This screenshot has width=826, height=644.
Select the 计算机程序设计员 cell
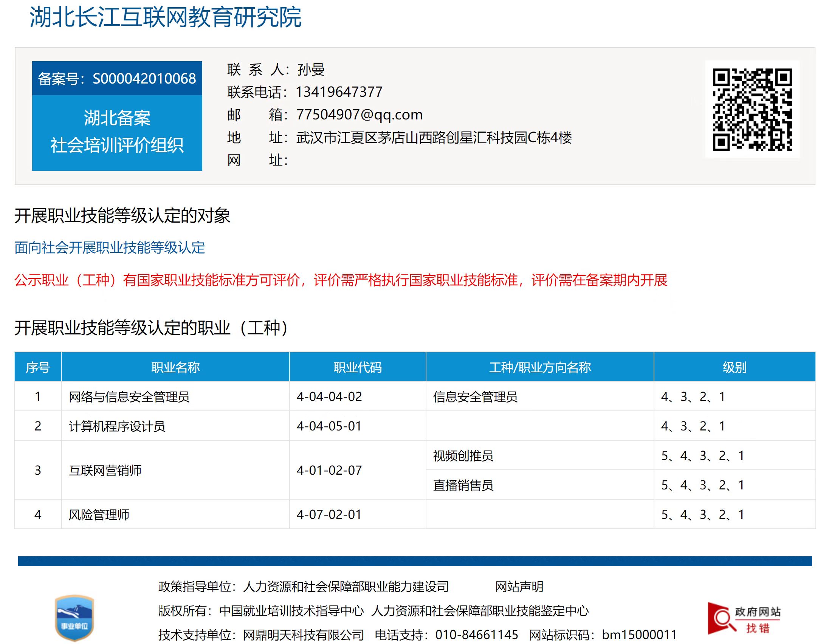coord(117,426)
